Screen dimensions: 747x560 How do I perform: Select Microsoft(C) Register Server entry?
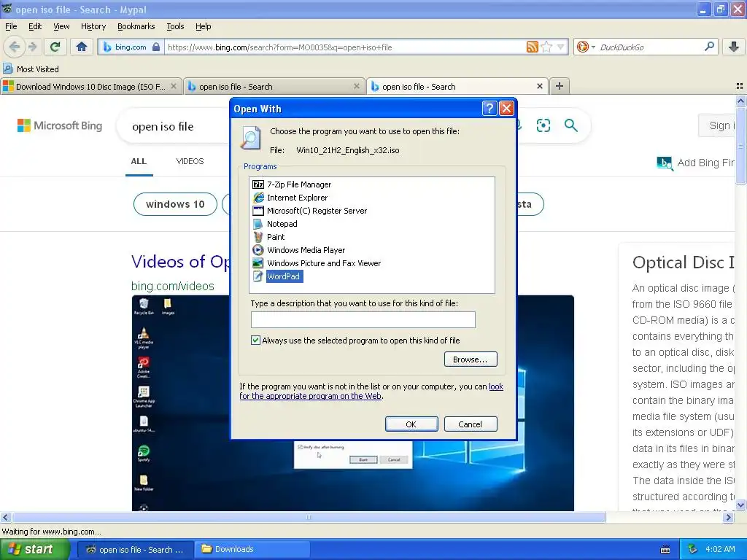[309, 211]
